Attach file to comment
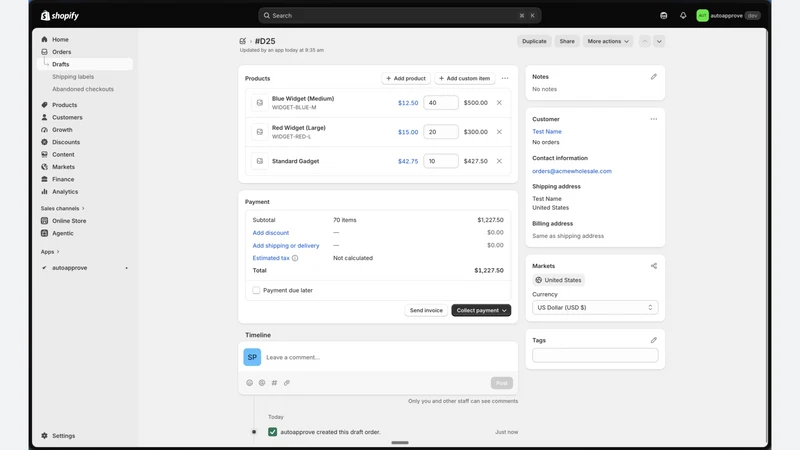Image resolution: width=800 pixels, height=450 pixels. pos(287,383)
